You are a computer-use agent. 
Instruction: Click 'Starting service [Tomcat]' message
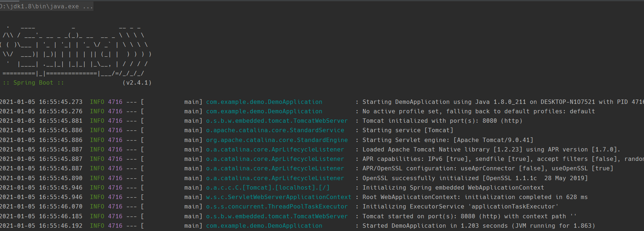coord(408,130)
